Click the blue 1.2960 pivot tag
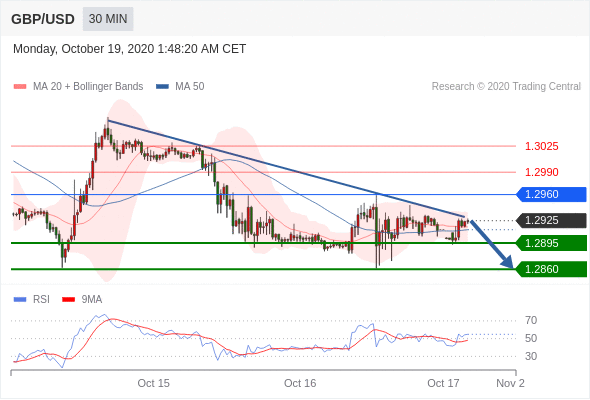590x400 pixels. (551, 195)
